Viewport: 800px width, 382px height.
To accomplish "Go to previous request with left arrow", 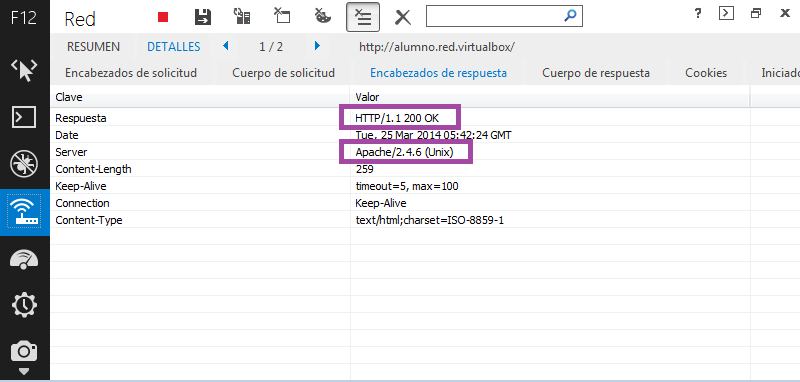I will pos(226,46).
